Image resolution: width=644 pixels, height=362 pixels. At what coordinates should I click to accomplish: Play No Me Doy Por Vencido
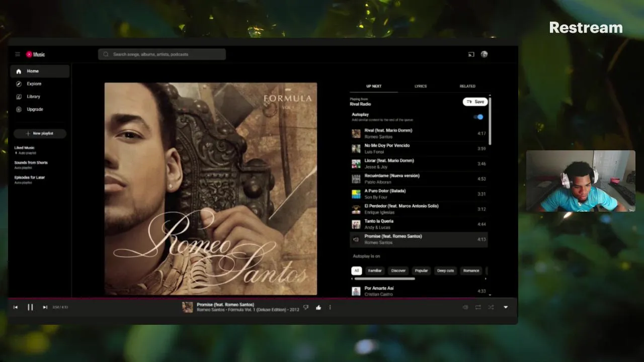point(419,148)
